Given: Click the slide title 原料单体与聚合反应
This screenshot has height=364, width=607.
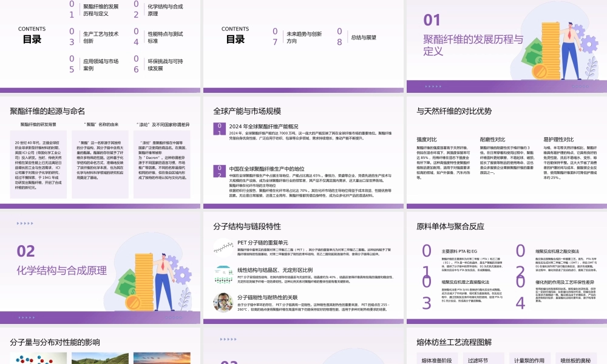Looking at the screenshot, I should tap(450, 227).
